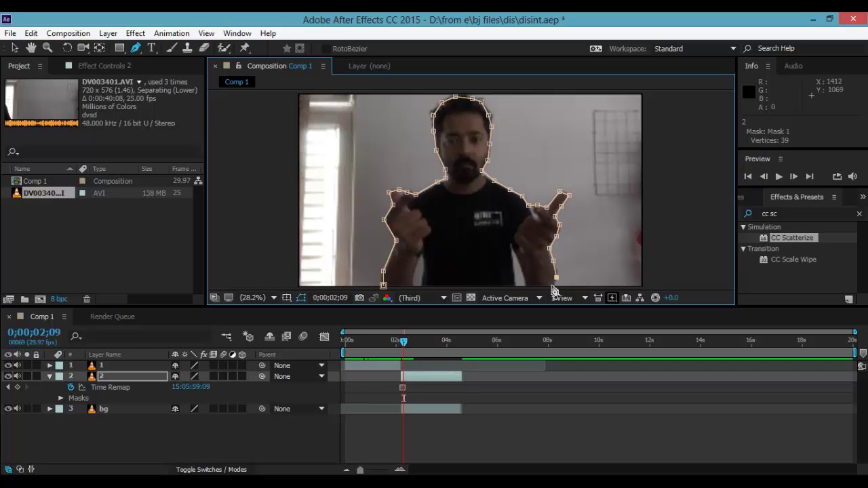
Task: Select CC Scale Wipe effect
Action: (x=793, y=260)
